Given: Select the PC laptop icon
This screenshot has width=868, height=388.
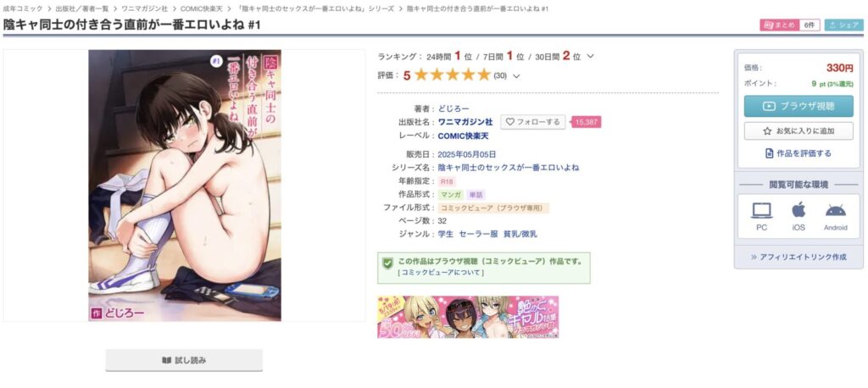Looking at the screenshot, I should point(762,210).
